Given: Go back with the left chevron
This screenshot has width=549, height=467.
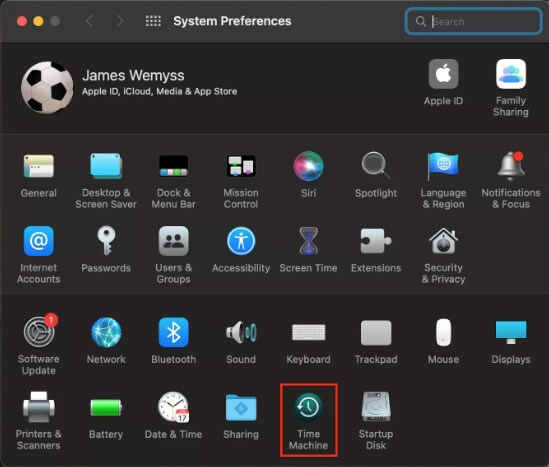Looking at the screenshot, I should click(x=90, y=21).
